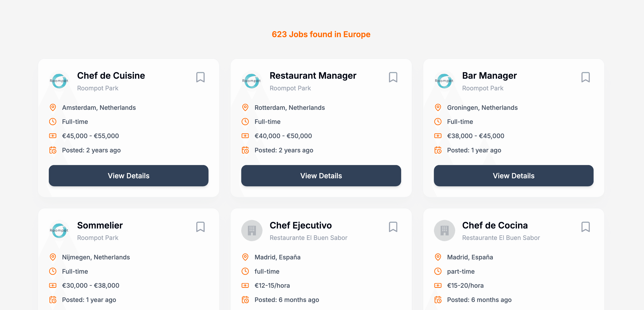The height and width of the screenshot is (310, 644).
Task: Click building placeholder icon on Chef Ejecutivo card
Action: 252,230
